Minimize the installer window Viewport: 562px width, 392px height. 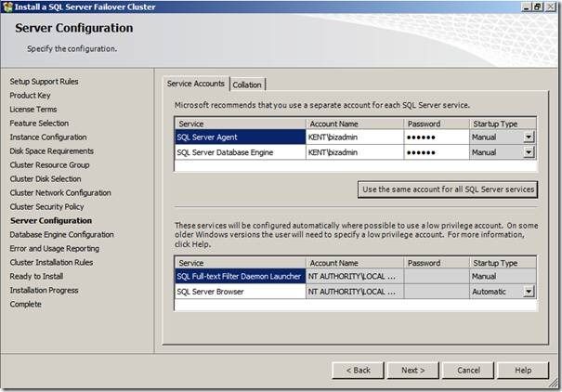527,7
